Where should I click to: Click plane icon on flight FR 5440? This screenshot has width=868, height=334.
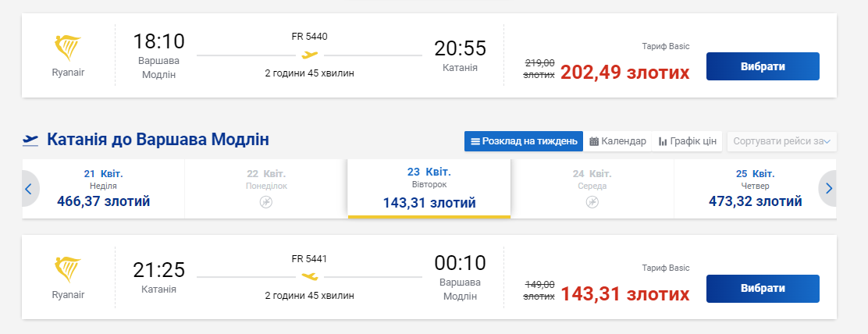click(x=310, y=55)
